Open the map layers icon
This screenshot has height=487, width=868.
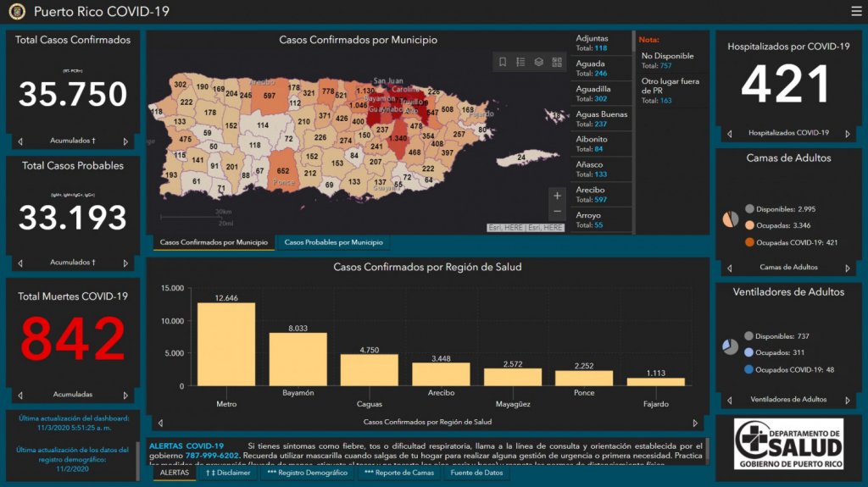pos(538,62)
